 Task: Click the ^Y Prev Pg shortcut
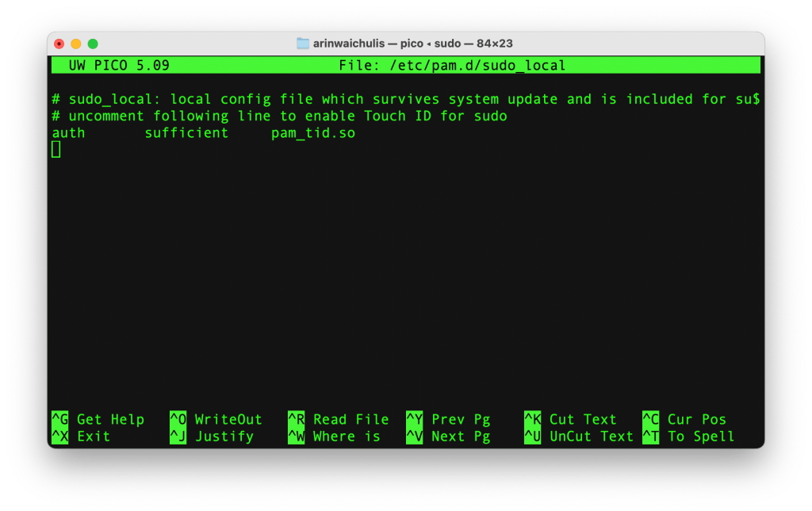(449, 419)
